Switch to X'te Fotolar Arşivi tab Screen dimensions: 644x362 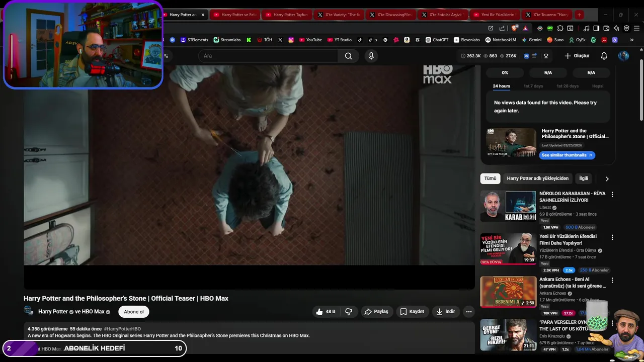(x=442, y=15)
